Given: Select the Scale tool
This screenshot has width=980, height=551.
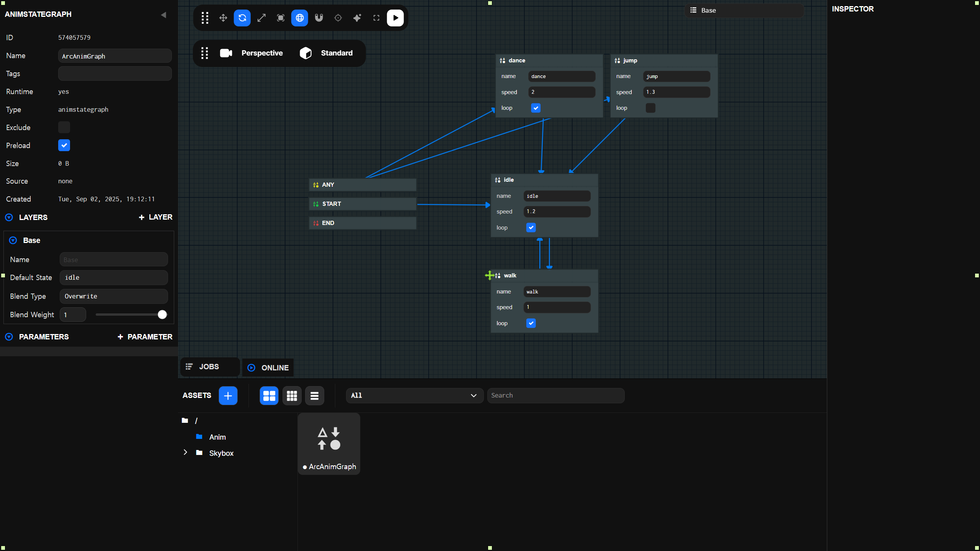Looking at the screenshot, I should 261,18.
